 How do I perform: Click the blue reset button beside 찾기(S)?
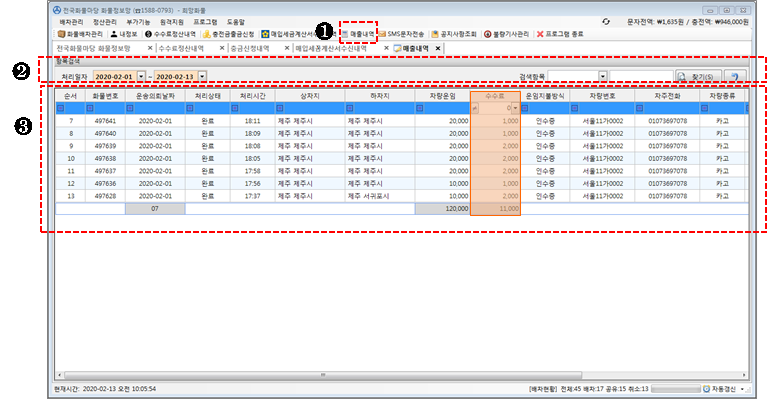coord(735,77)
